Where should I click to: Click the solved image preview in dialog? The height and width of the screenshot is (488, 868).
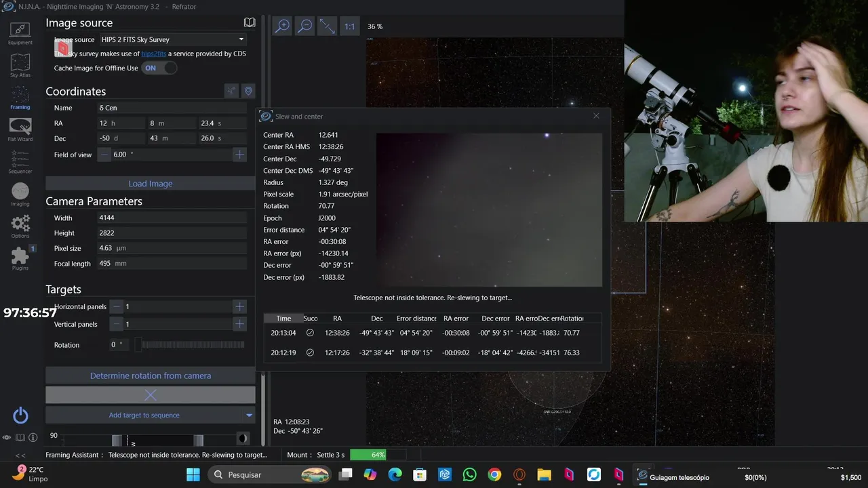[489, 209]
